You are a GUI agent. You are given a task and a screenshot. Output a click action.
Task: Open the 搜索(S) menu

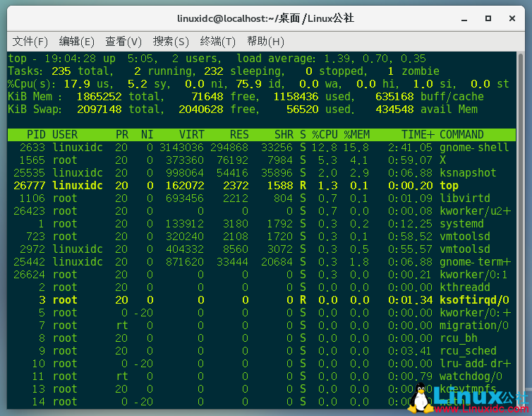pos(170,42)
